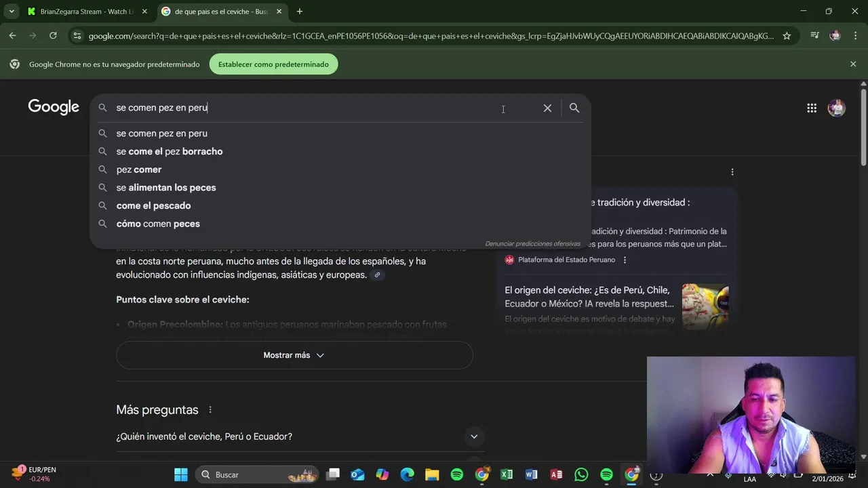This screenshot has height=488, width=868.
Task: Click the page vertical scrollbar
Action: coord(863,127)
